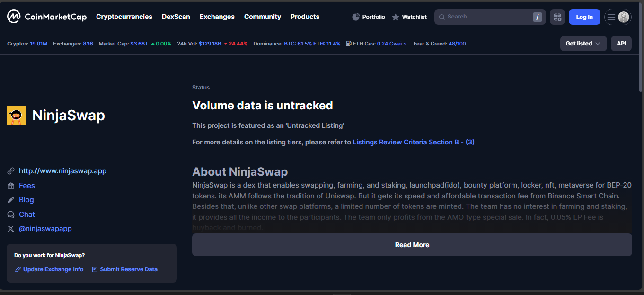Click the slash shortcut key badge
This screenshot has width=644, height=295.
click(537, 17)
